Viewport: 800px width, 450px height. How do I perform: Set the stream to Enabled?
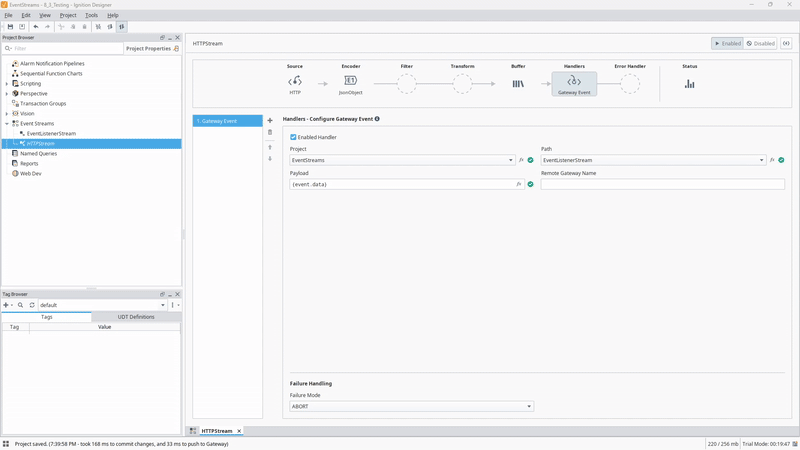pos(727,43)
